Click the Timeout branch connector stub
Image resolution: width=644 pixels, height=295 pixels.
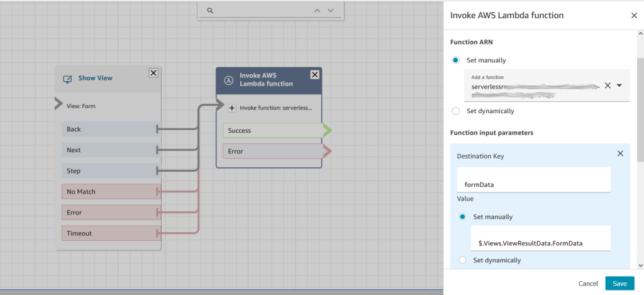[158, 233]
